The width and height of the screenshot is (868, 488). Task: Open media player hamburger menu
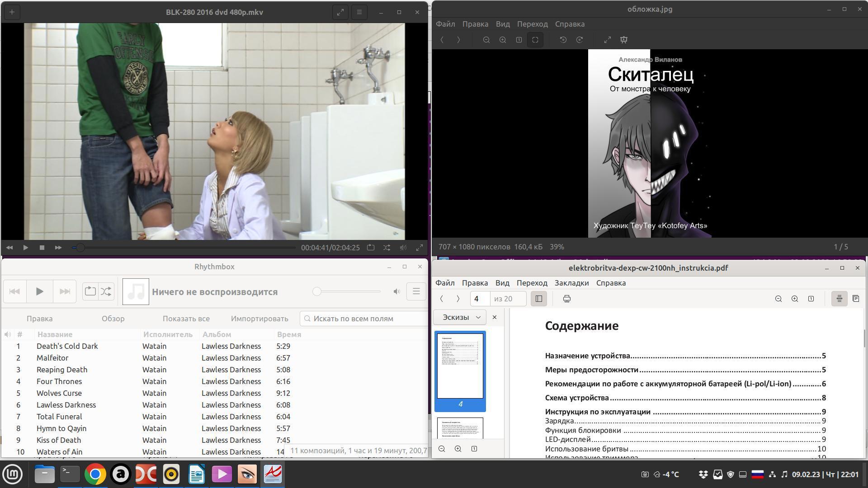coord(359,12)
